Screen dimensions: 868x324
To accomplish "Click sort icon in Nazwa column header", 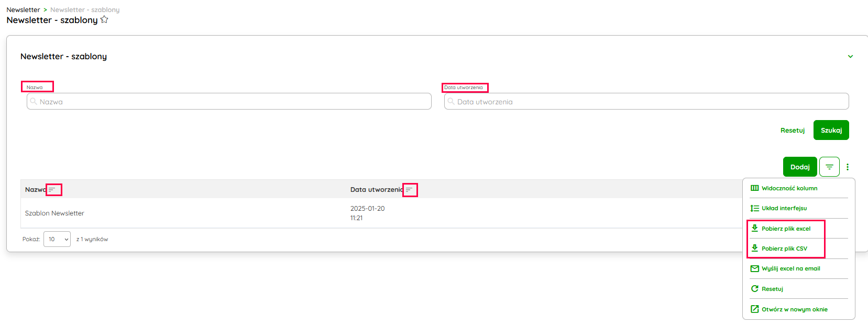I will pos(52,190).
